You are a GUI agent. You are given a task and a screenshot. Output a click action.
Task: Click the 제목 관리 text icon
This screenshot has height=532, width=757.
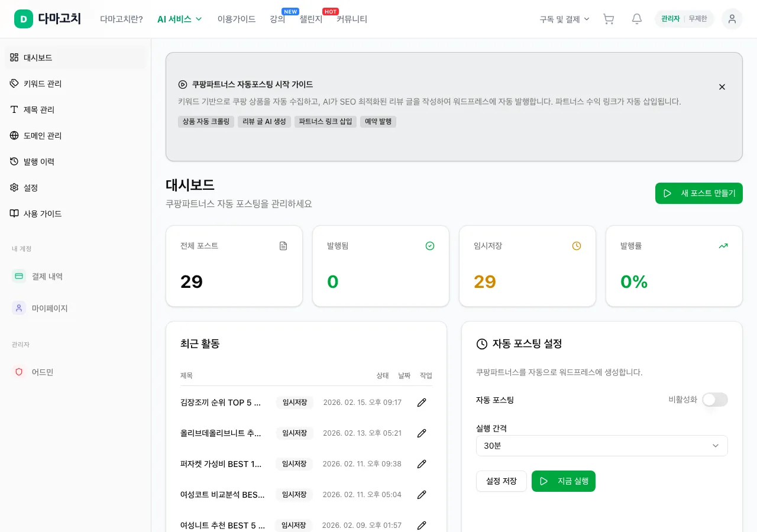(x=14, y=109)
